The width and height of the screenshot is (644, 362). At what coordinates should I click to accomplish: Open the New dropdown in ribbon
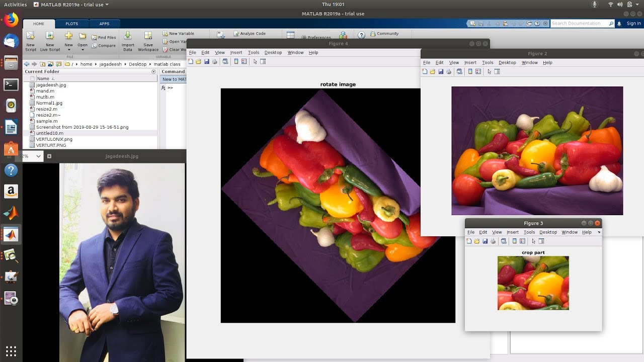coord(68,41)
